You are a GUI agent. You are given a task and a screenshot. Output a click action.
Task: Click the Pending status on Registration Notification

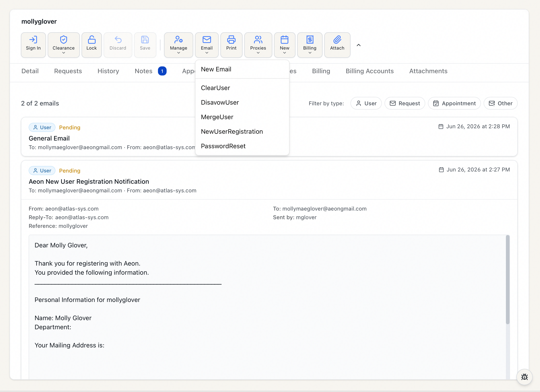click(x=70, y=171)
